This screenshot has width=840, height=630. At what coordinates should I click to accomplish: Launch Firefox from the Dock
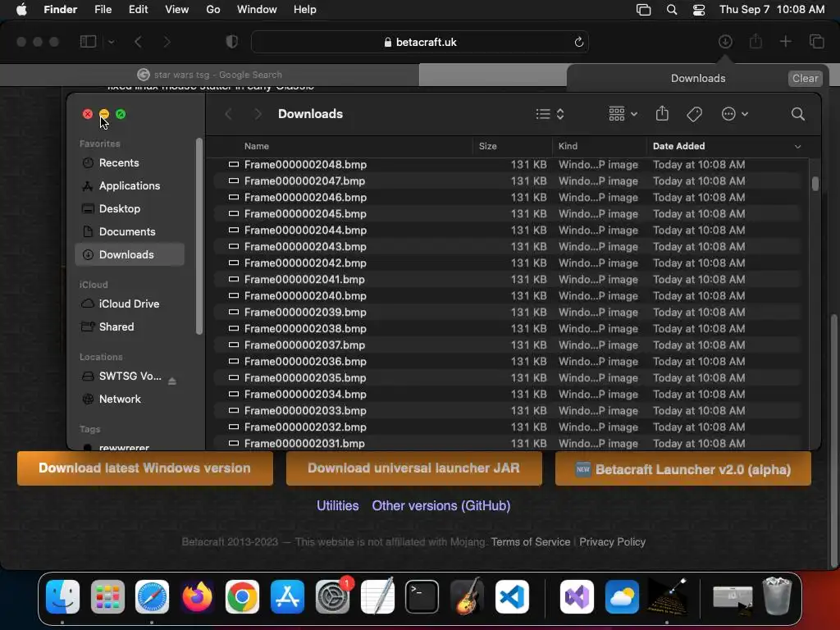tap(197, 596)
